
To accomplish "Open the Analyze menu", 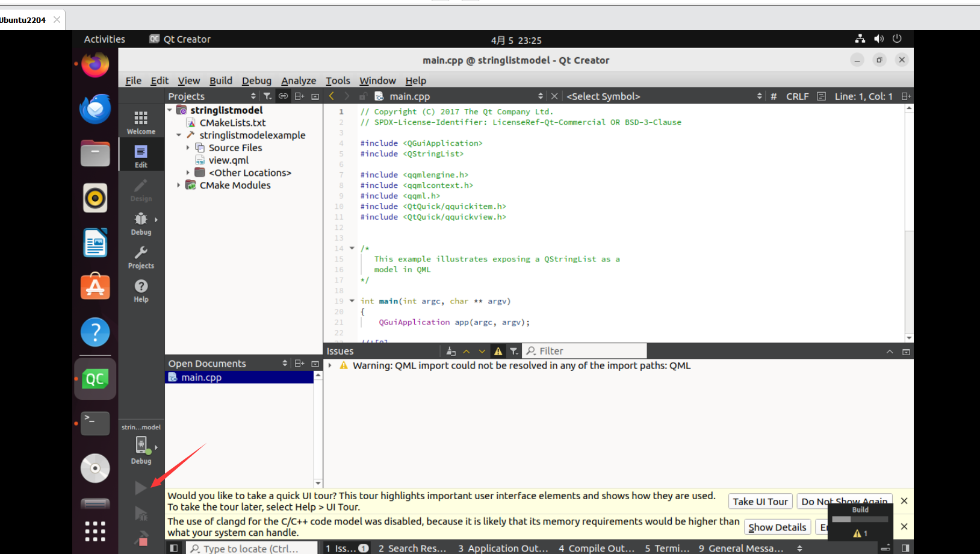I will coord(299,81).
